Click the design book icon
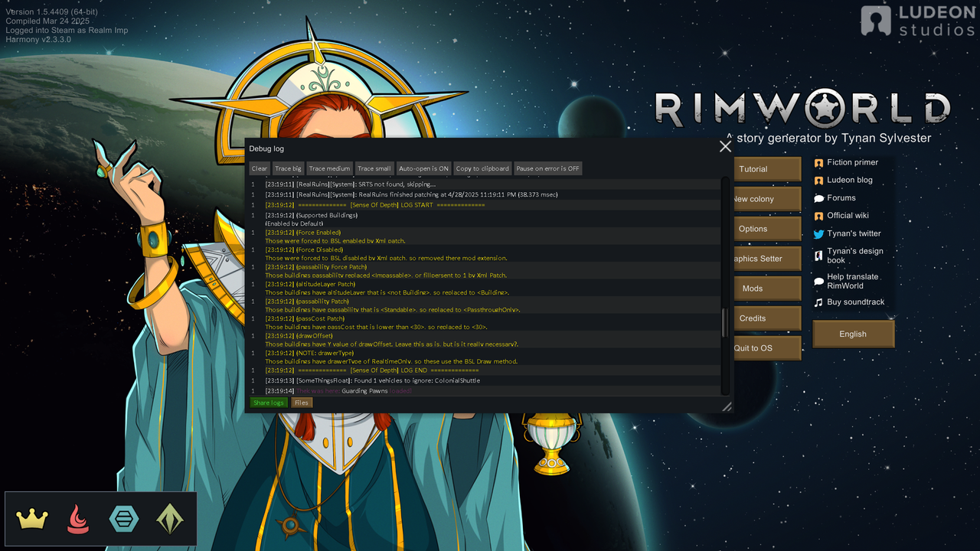Viewport: 980px width, 551px height. (x=818, y=256)
